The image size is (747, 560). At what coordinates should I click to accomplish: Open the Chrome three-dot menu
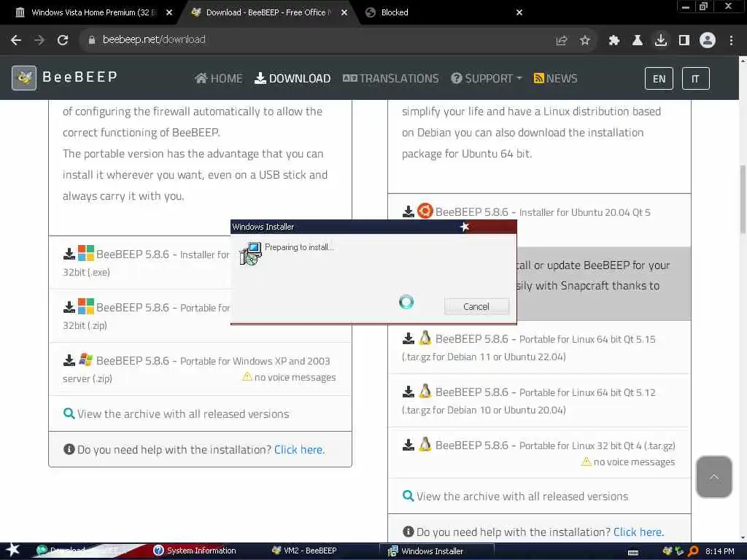(731, 41)
